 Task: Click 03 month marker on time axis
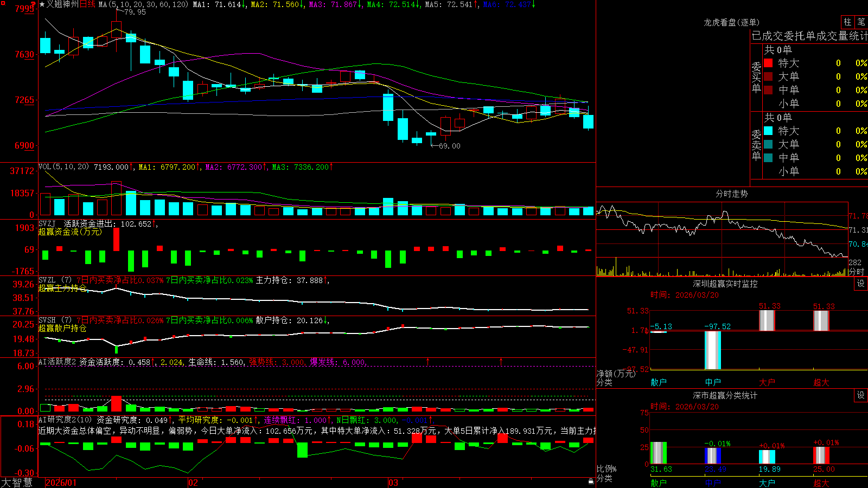(x=393, y=483)
